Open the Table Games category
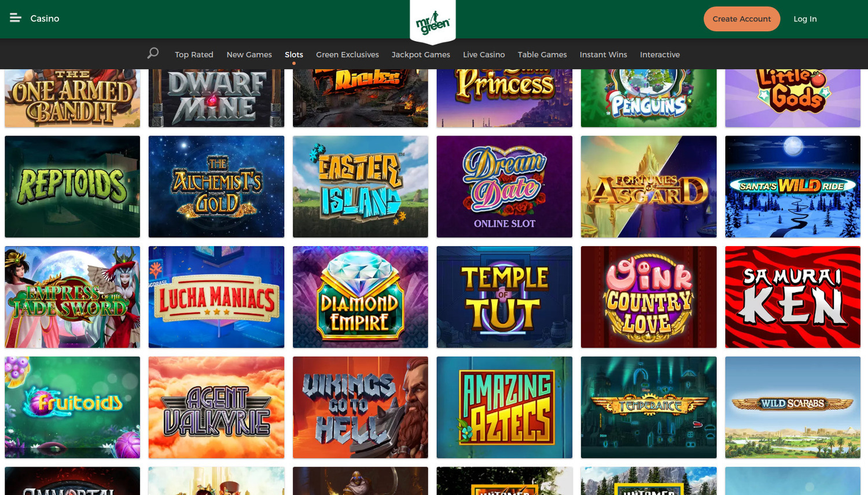Image resolution: width=868 pixels, height=495 pixels. [542, 54]
